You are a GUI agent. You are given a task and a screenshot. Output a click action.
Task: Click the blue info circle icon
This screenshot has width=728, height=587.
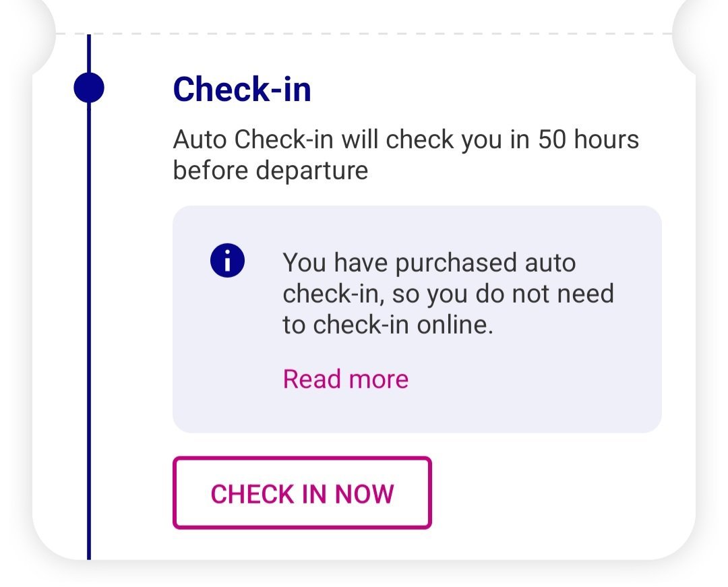227,260
